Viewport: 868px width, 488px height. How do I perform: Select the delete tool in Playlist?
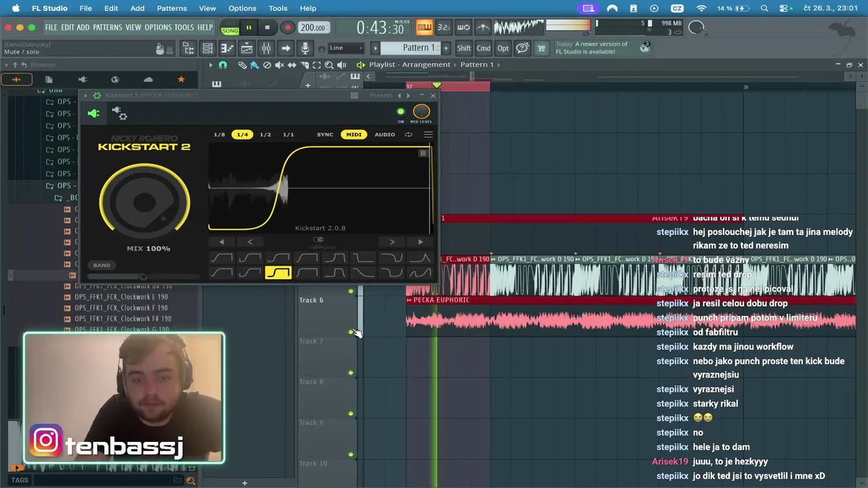(267, 65)
